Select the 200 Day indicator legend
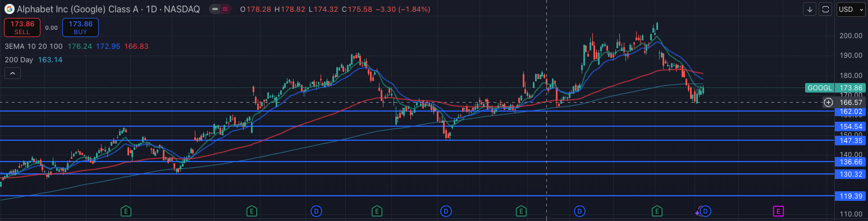The image size is (868, 221). [x=19, y=59]
